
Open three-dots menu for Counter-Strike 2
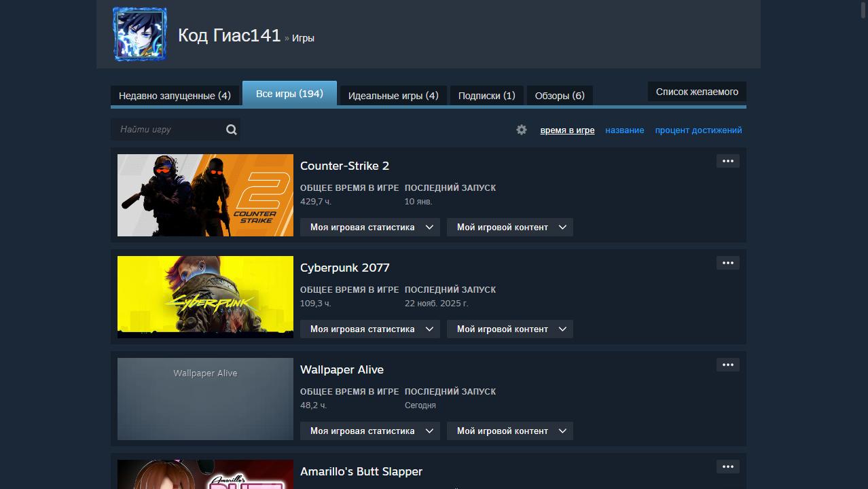(727, 161)
